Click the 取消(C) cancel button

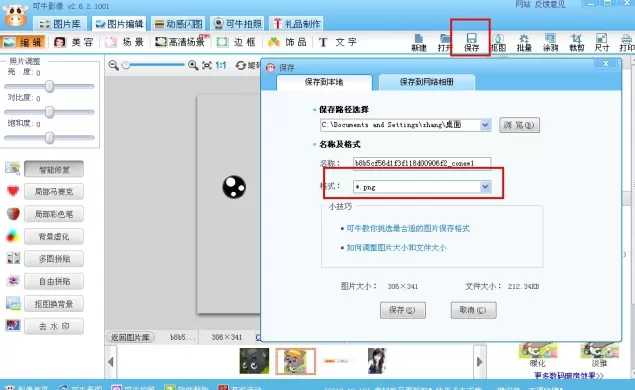(473, 310)
